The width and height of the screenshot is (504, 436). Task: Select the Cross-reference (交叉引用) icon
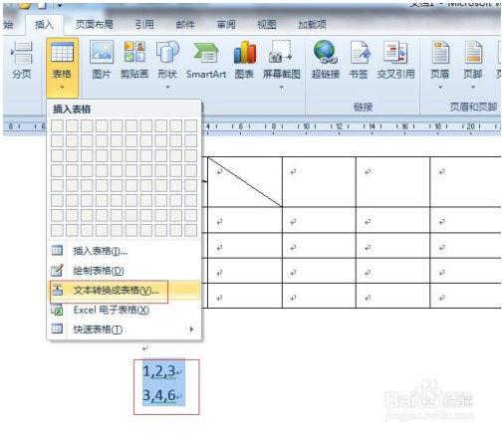pyautogui.click(x=395, y=60)
